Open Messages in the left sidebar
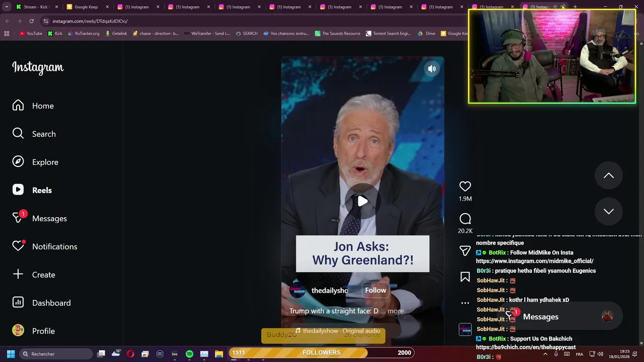Viewport: 644px width, 362px height. point(40,218)
